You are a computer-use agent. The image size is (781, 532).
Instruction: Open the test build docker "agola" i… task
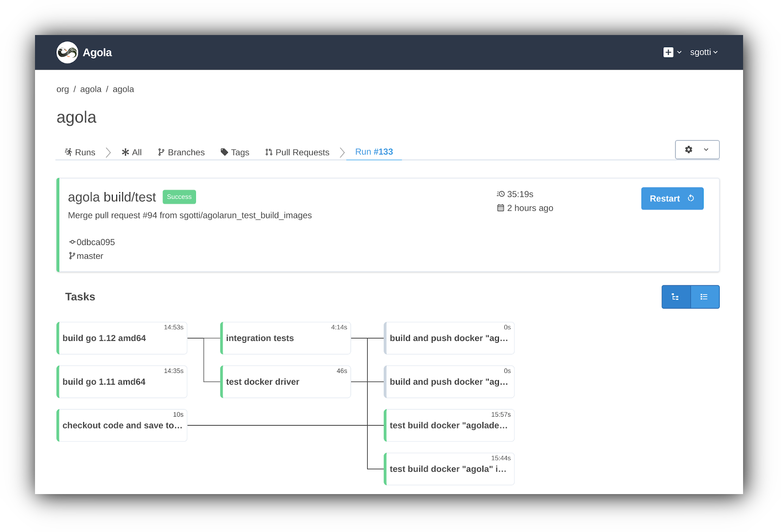(449, 469)
